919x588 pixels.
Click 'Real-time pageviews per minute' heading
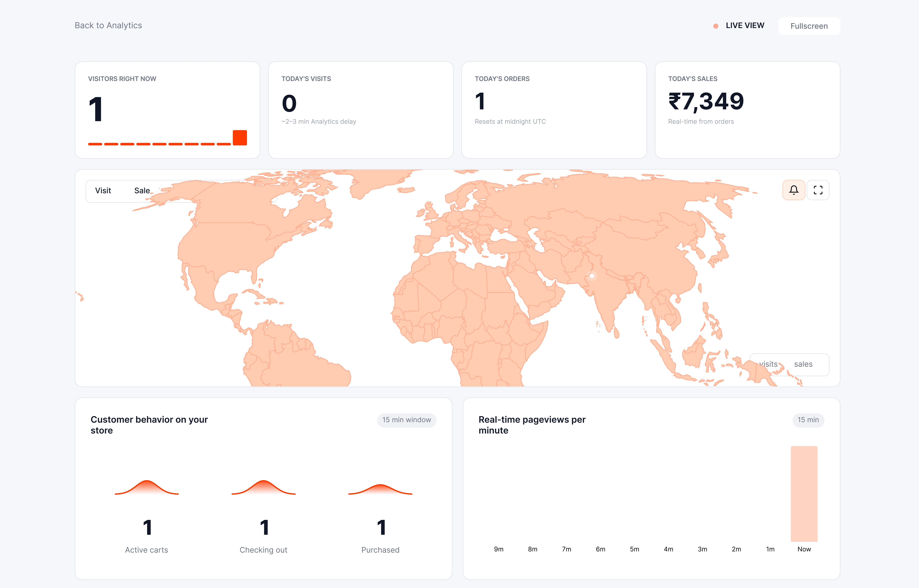coord(532,425)
